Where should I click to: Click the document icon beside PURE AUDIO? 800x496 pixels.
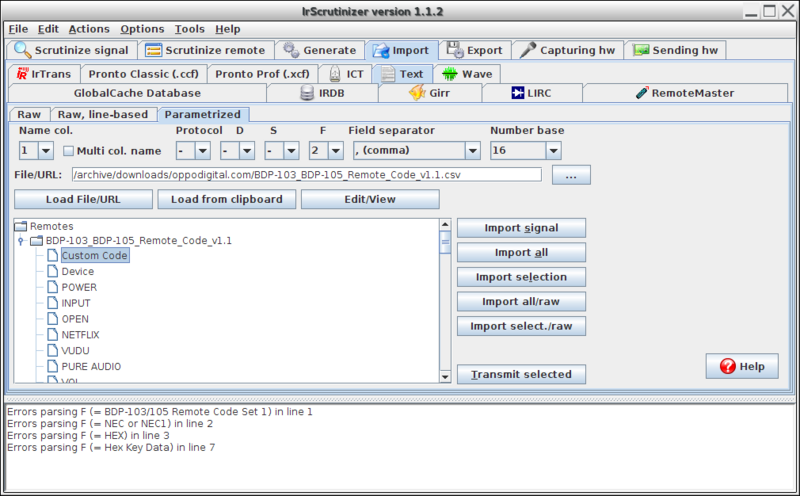click(53, 366)
